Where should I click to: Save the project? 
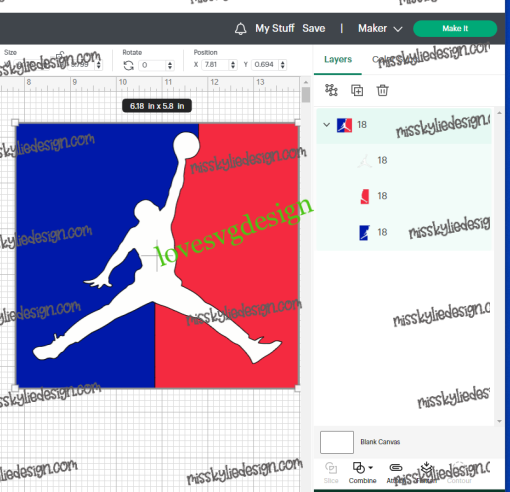(313, 28)
